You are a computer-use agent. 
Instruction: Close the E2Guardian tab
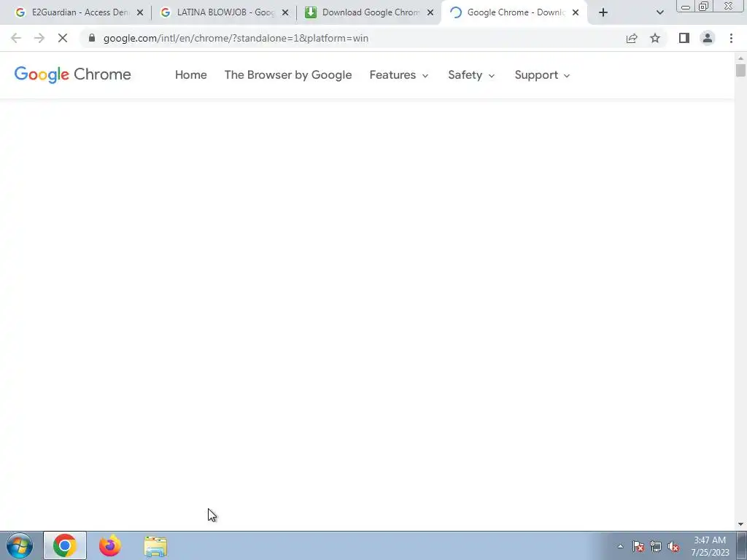[x=140, y=12]
